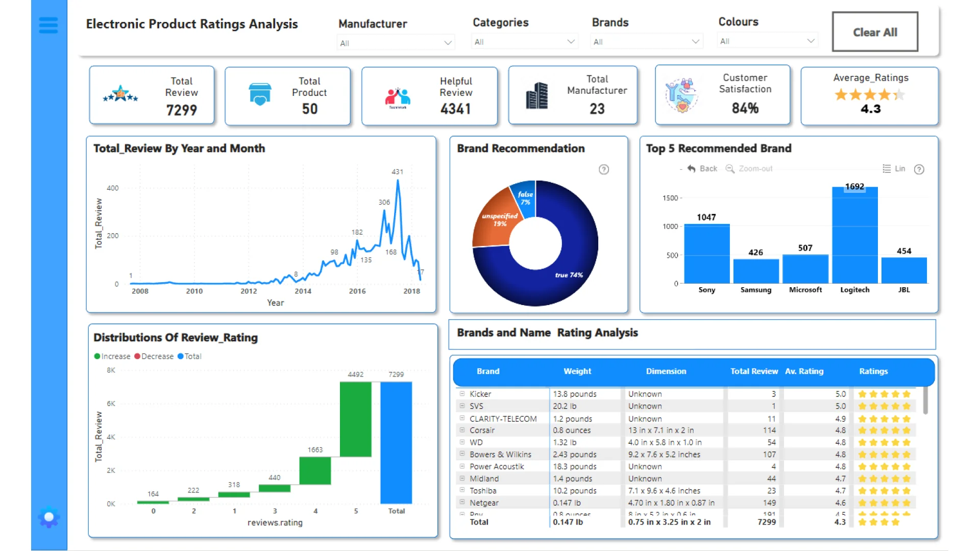Open the Colours dropdown

click(x=768, y=41)
